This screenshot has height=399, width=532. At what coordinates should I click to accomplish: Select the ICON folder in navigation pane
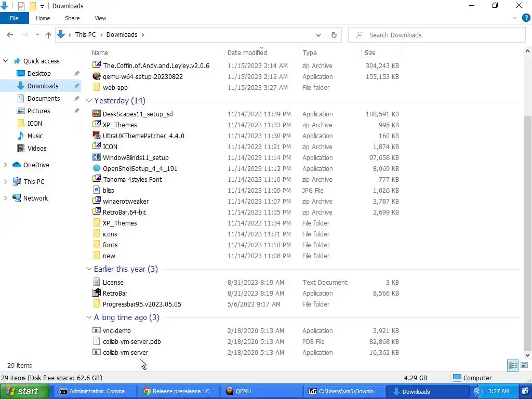click(34, 123)
